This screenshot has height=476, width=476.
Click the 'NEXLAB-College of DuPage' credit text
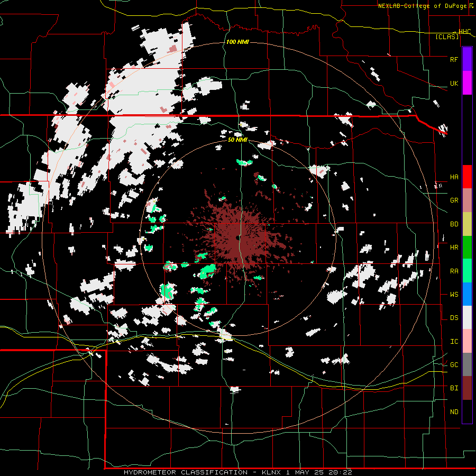(x=423, y=6)
